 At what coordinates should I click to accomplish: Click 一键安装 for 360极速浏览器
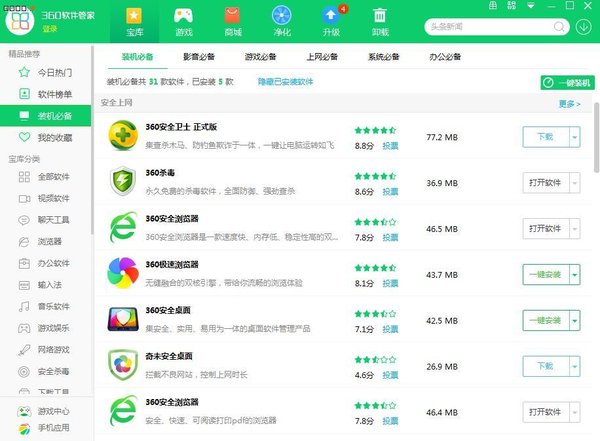tap(546, 274)
